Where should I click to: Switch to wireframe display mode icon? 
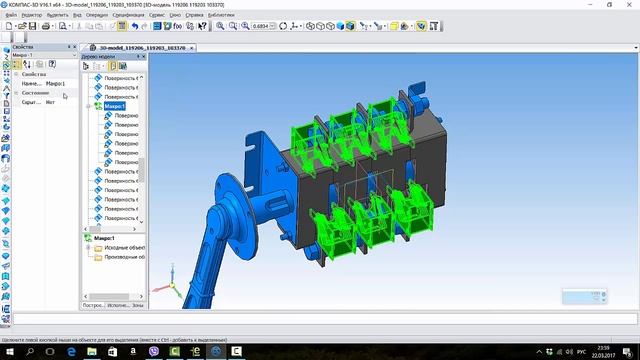pos(311,26)
